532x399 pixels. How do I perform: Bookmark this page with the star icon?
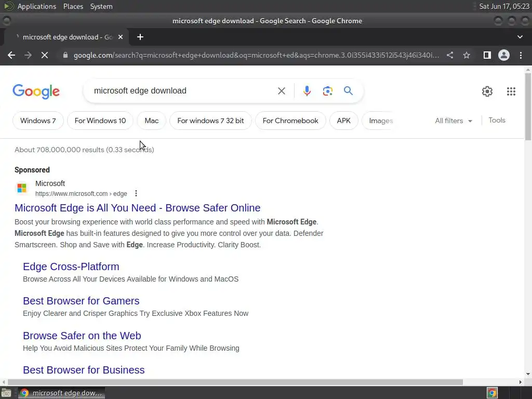click(467, 55)
